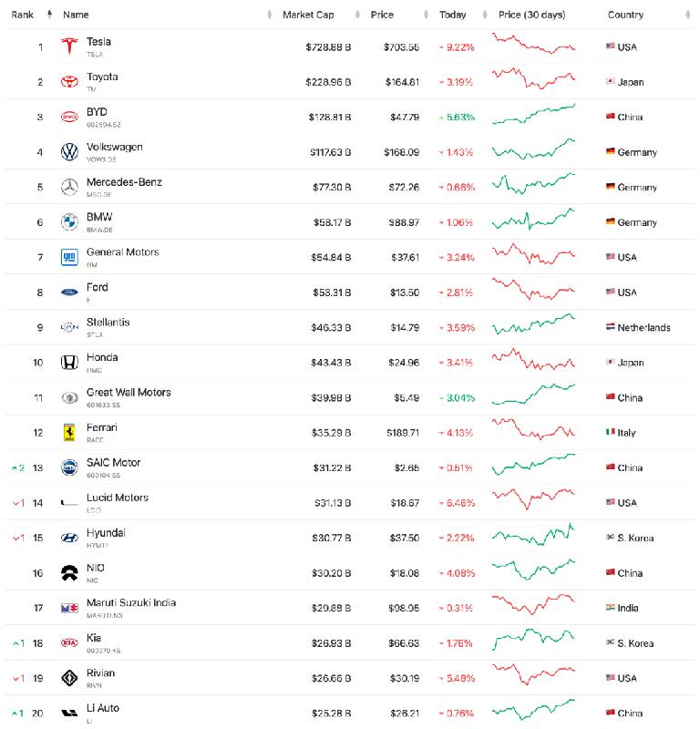The image size is (700, 729).
Task: Click the BMW logo icon
Action: point(69,221)
